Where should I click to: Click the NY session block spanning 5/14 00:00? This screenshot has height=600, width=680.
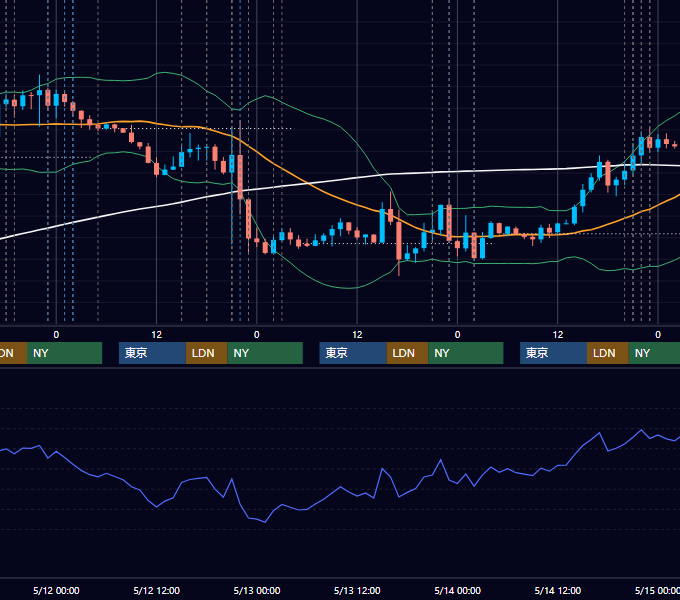pyautogui.click(x=466, y=353)
